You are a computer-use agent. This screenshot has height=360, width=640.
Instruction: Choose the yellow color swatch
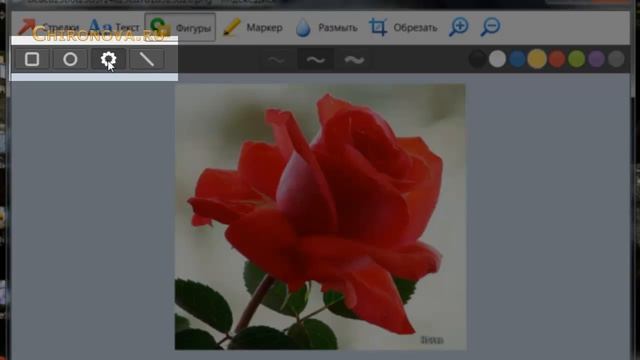tap(537, 59)
